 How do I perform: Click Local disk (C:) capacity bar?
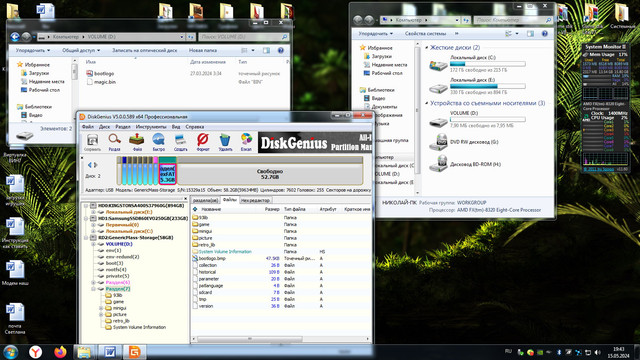click(488, 64)
